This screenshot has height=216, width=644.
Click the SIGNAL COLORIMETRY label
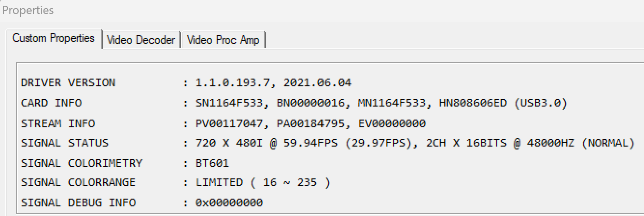tap(82, 163)
